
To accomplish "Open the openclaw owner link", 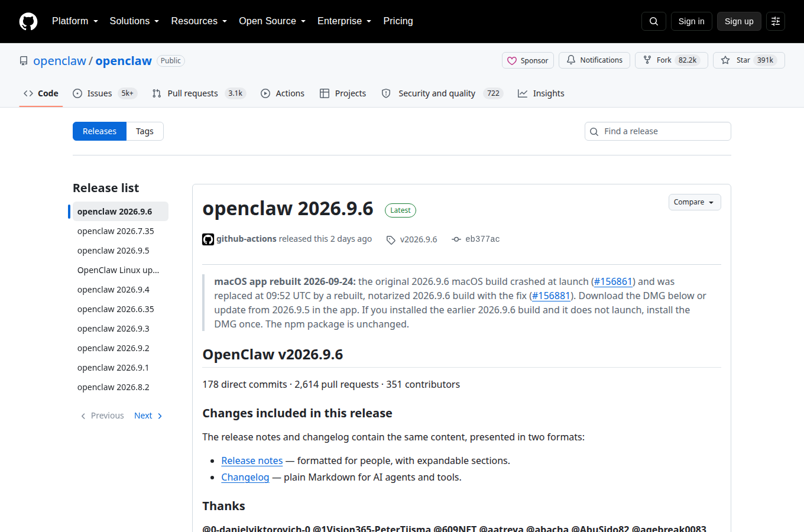I will [60, 61].
